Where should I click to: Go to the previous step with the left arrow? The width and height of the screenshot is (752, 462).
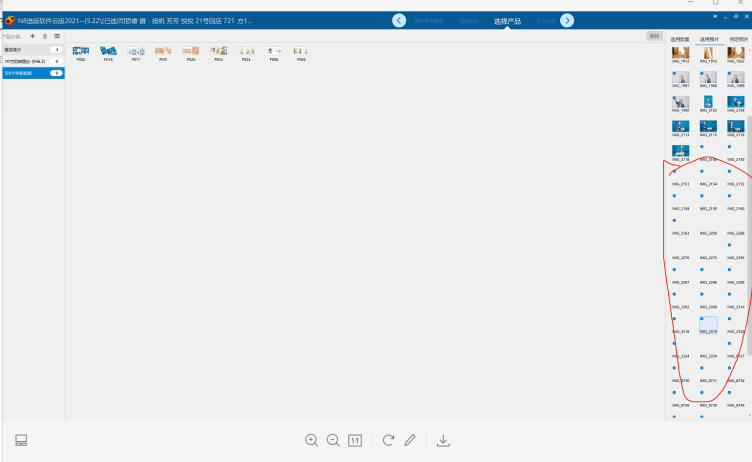399,21
